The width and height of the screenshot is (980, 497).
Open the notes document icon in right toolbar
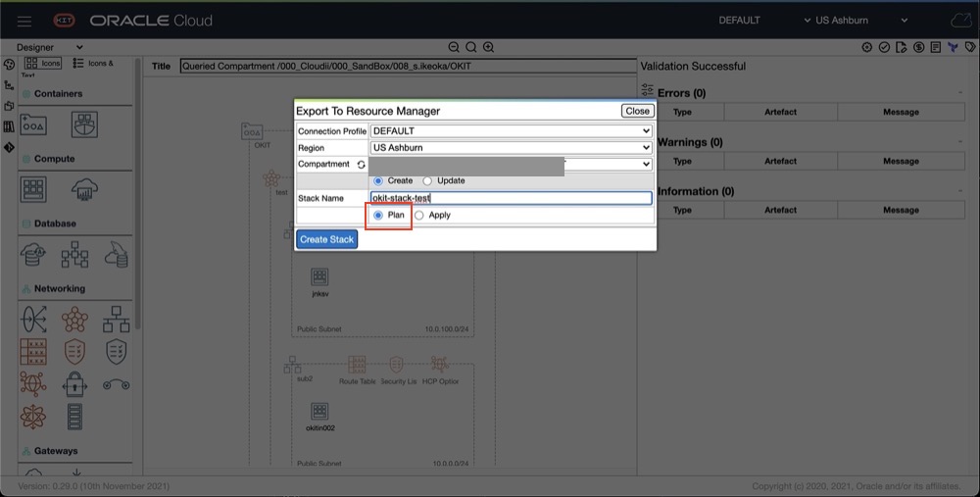936,47
